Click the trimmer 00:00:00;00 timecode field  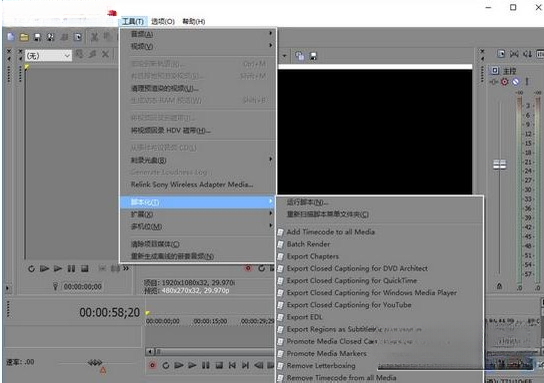point(83,287)
